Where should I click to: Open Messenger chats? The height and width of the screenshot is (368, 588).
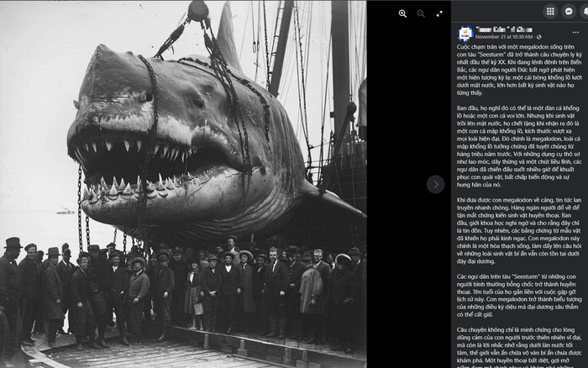tap(569, 11)
